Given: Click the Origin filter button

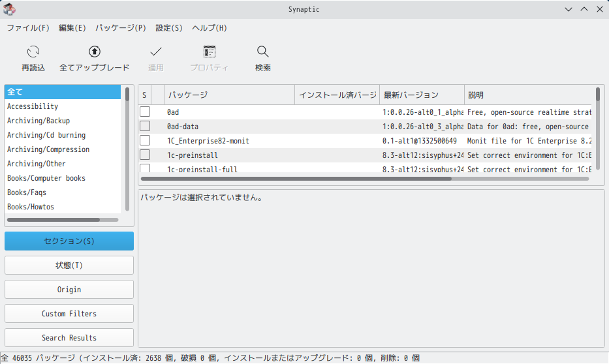Looking at the screenshot, I should (x=69, y=290).
